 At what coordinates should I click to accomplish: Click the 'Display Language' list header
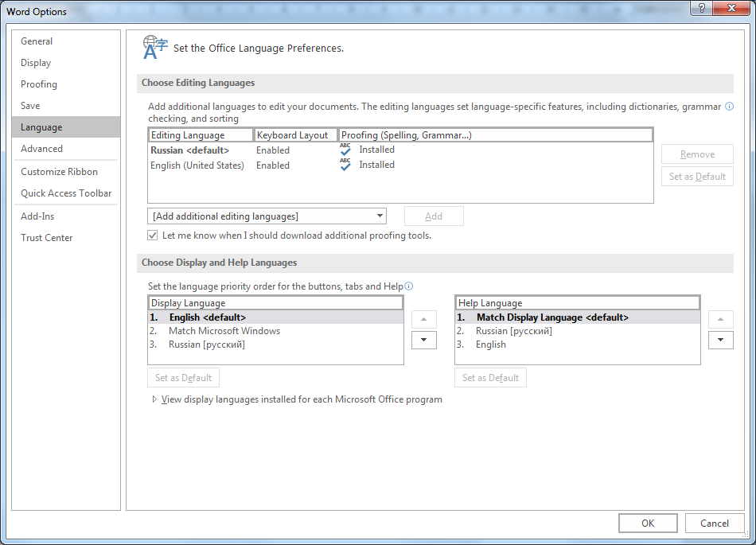tap(276, 302)
